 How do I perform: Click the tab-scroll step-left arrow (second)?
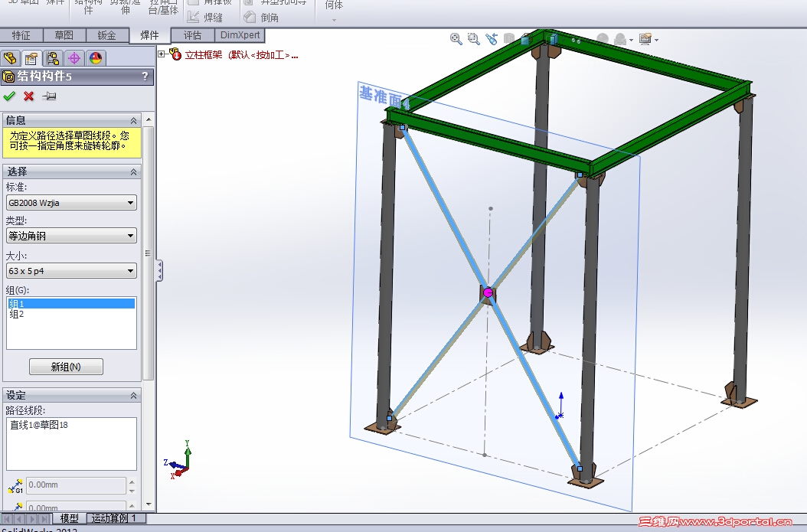pos(20,519)
